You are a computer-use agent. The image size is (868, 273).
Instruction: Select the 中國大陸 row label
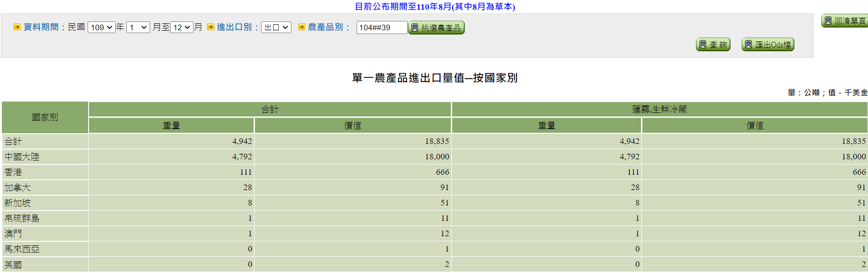click(x=22, y=157)
